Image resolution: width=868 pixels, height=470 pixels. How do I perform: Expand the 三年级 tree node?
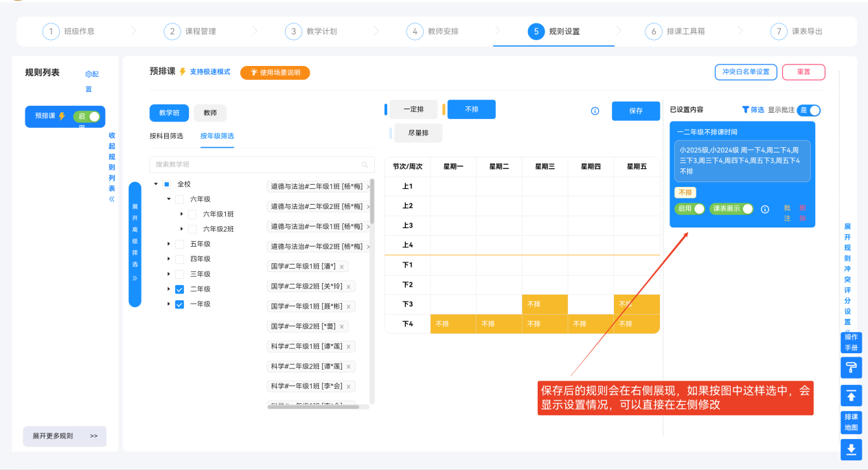tap(168, 274)
